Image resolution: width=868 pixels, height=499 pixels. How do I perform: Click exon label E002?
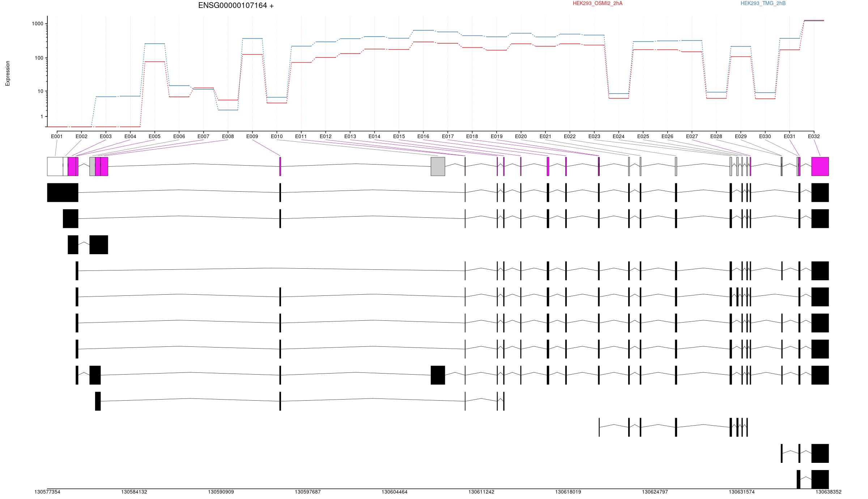81,136
